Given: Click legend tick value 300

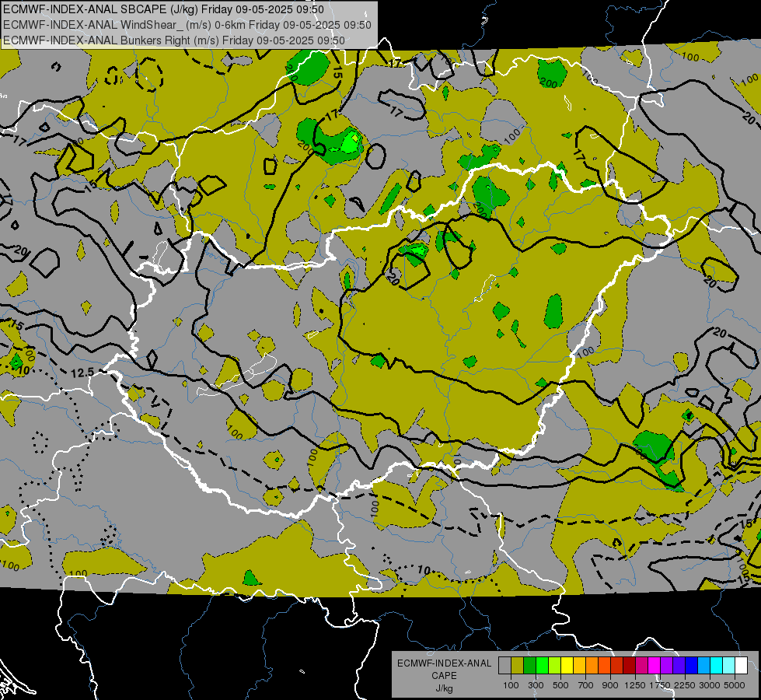Looking at the screenshot, I should [536, 685].
